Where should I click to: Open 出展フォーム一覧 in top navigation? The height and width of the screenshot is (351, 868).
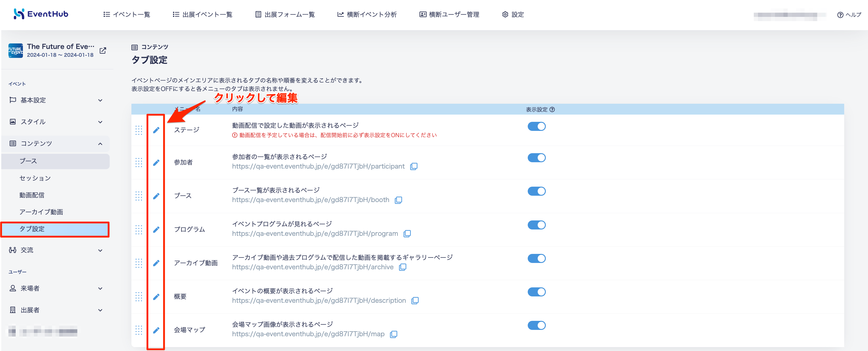coord(285,14)
